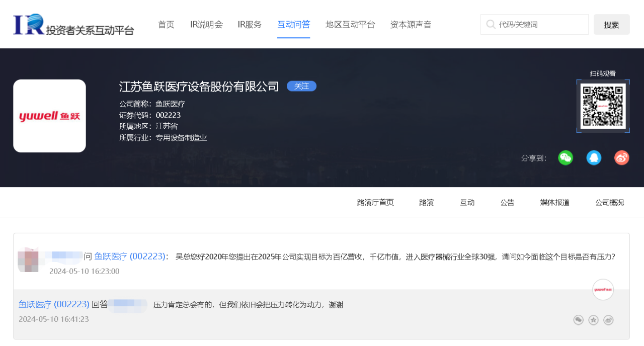Open the IR说明会 menu item
644x346 pixels.
click(x=206, y=24)
